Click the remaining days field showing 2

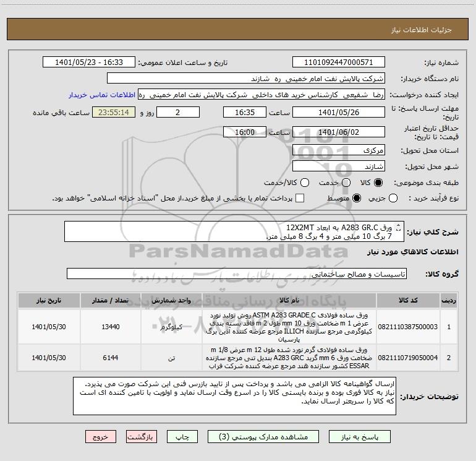click(x=178, y=112)
